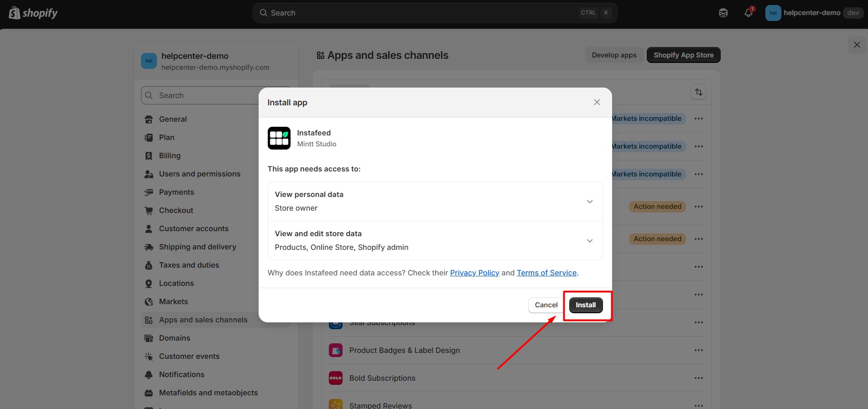Click the Metafields and metaobjects icon
This screenshot has width=868, height=409.
click(x=149, y=393)
